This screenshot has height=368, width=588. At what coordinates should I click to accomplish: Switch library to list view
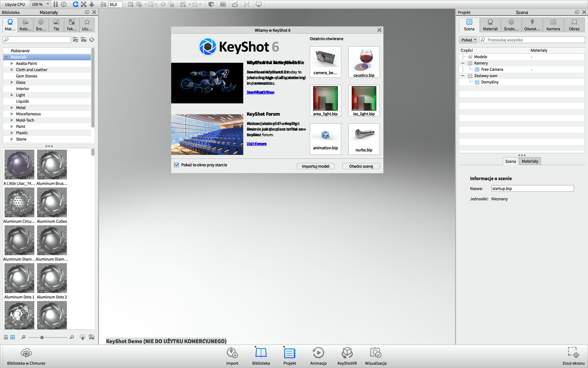click(x=6, y=337)
